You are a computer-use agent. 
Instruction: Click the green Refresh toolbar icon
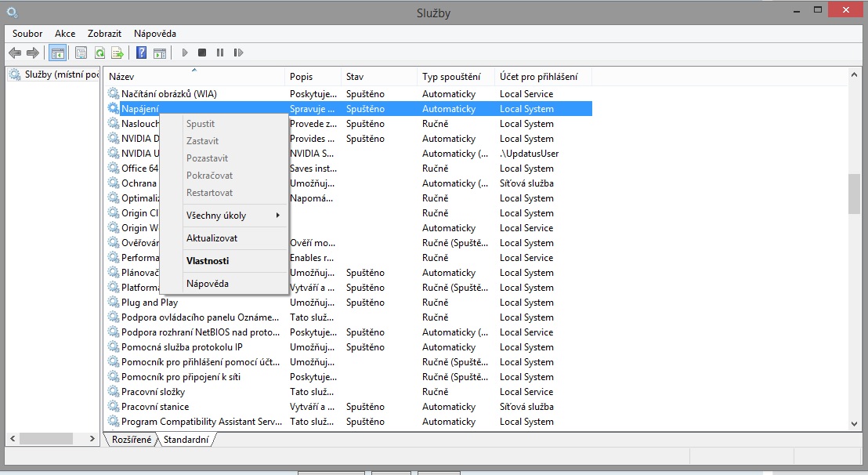(99, 53)
